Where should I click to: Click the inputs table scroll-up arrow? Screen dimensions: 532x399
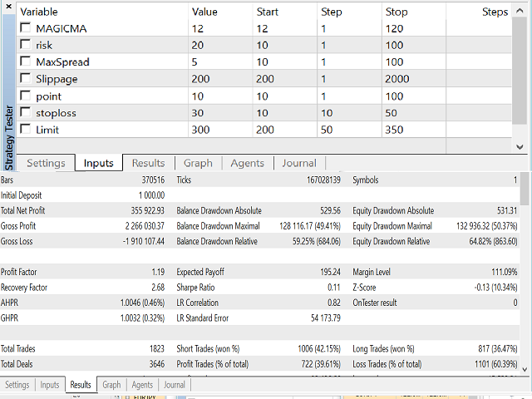[x=520, y=11]
